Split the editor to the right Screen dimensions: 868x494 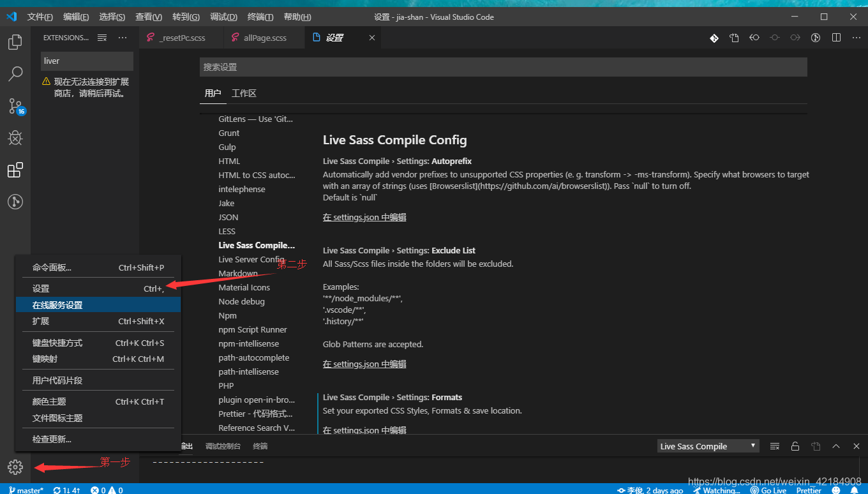(836, 38)
